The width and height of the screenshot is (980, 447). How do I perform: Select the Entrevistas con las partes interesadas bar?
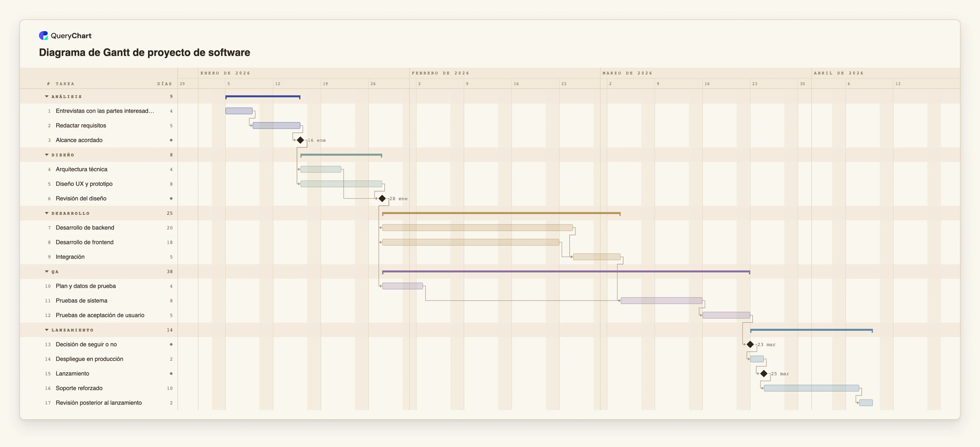point(239,111)
